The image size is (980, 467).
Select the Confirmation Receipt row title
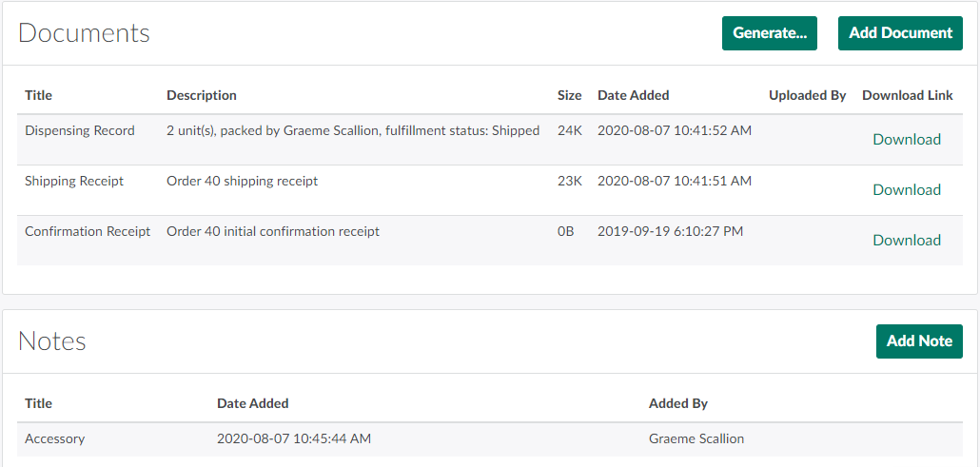(88, 232)
